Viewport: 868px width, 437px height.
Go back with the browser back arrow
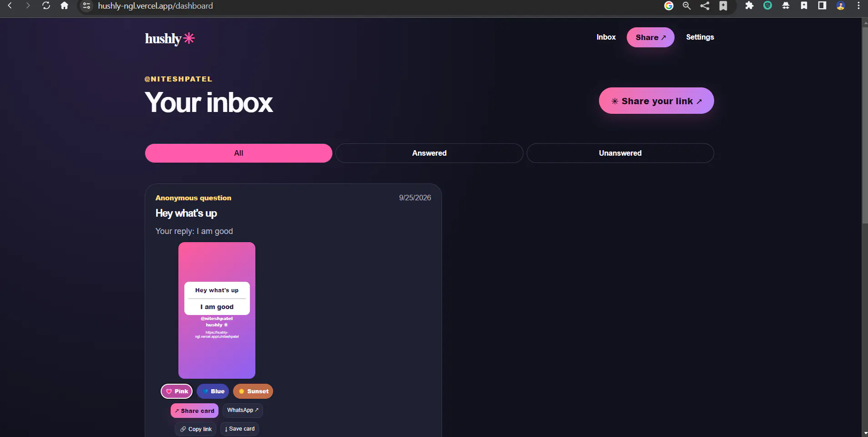click(x=10, y=5)
